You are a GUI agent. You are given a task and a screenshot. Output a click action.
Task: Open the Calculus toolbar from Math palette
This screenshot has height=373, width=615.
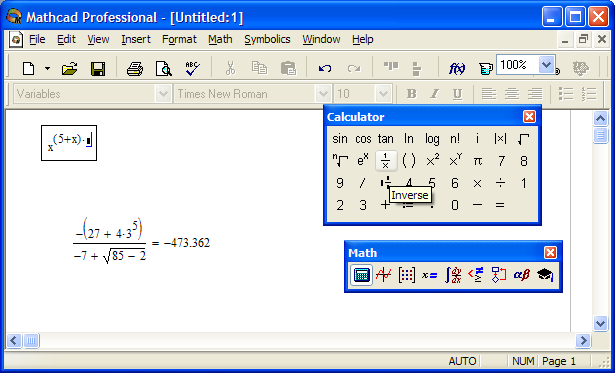(x=453, y=275)
